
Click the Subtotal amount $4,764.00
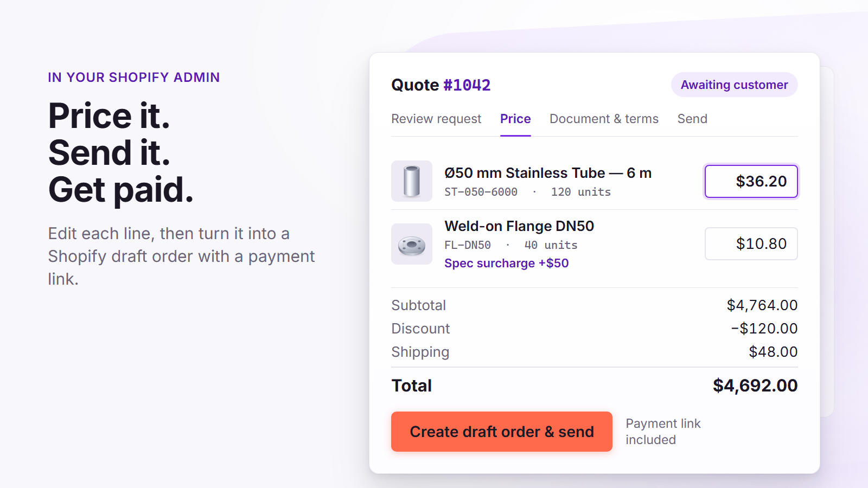pos(762,305)
